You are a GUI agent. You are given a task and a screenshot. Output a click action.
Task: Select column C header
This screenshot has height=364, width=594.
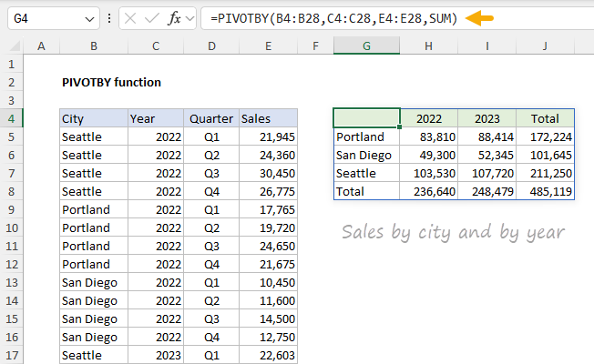(156, 46)
